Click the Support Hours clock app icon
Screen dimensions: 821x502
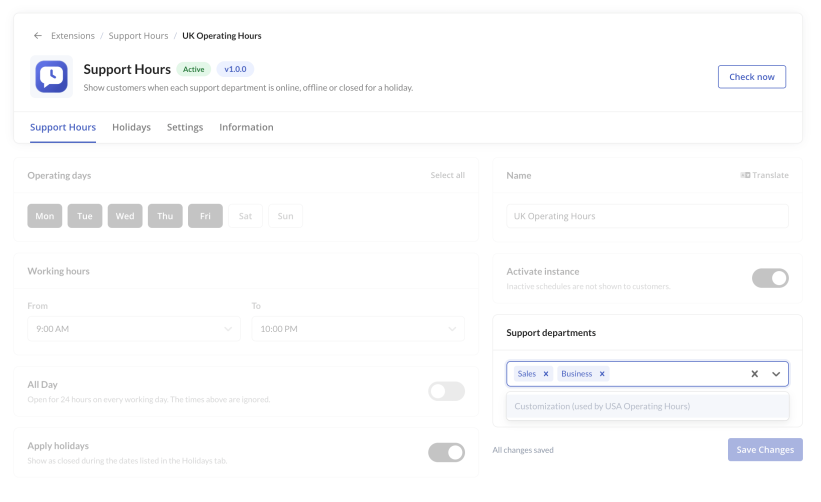[x=51, y=76]
